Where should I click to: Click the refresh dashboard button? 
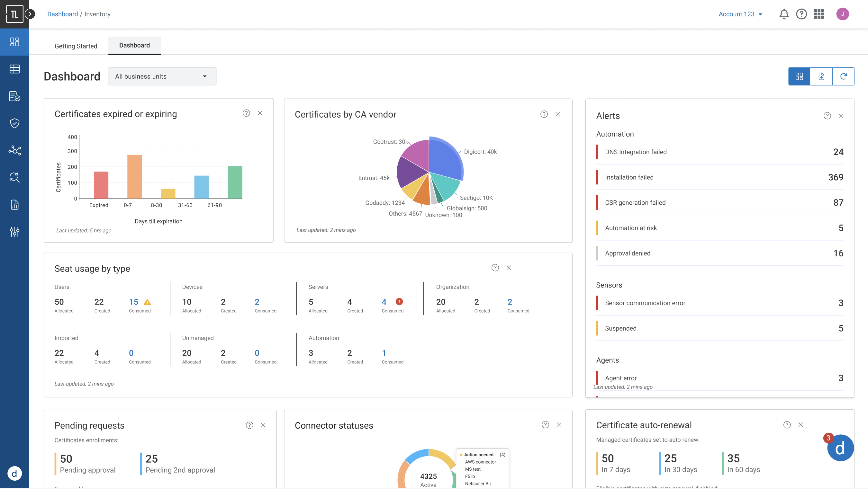[x=843, y=76]
